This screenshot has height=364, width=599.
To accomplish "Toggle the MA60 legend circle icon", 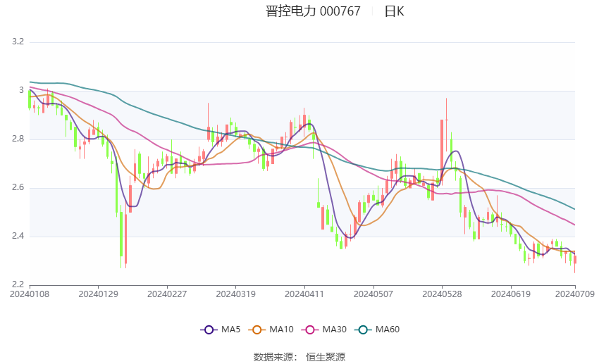I will 364,330.
